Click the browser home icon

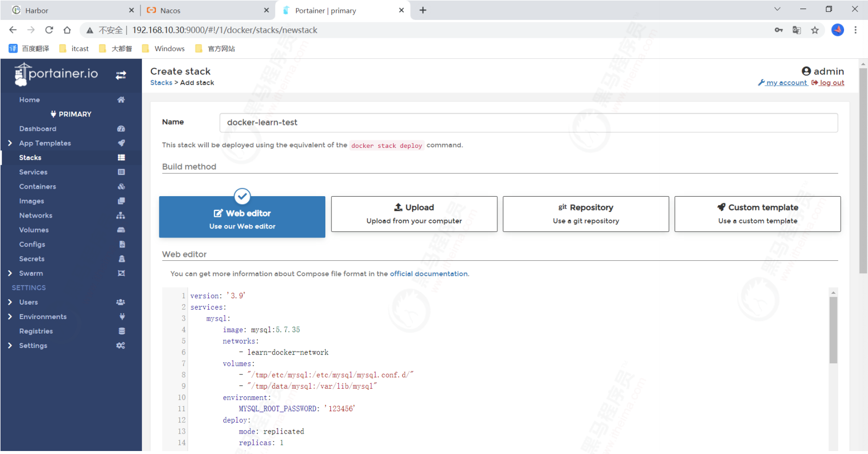(x=67, y=30)
